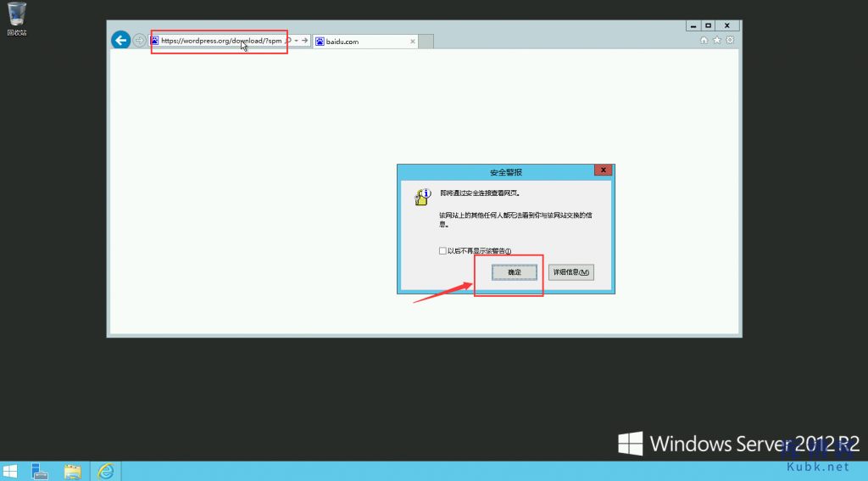
Task: Click the search magnifier in address bar
Action: [288, 41]
